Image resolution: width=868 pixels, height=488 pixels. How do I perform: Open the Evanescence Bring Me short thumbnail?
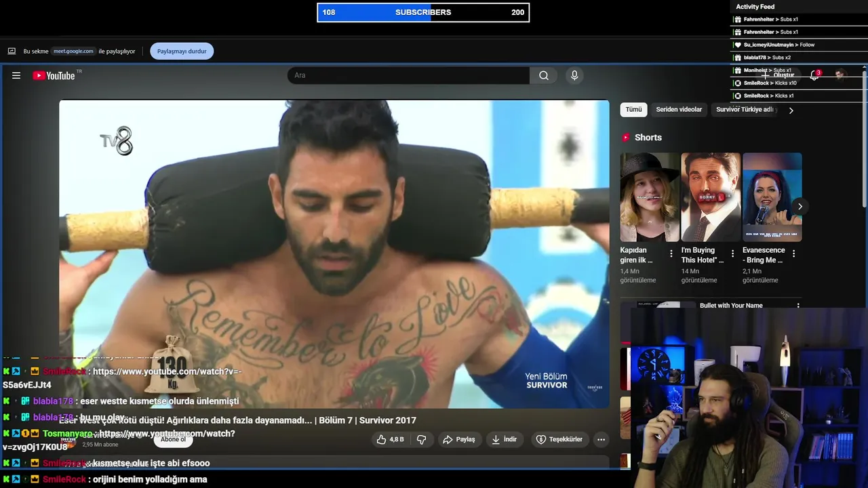coord(772,197)
